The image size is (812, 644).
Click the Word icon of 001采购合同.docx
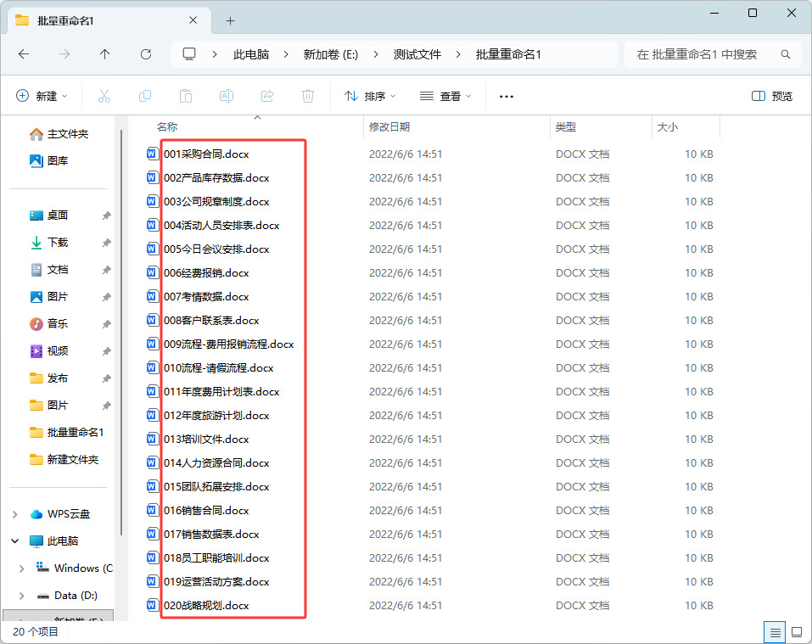152,154
